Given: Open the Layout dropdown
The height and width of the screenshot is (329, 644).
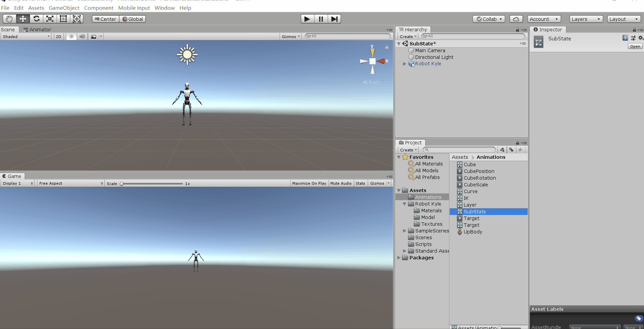Looking at the screenshot, I should click(624, 19).
